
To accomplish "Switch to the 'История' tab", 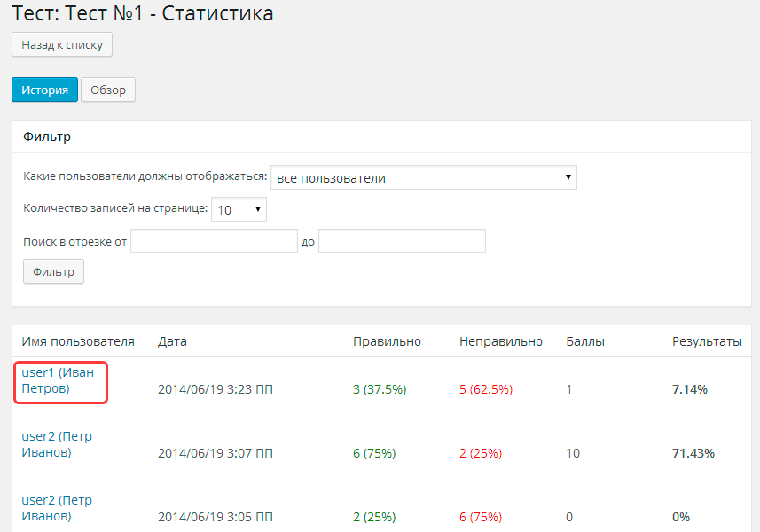I will tap(44, 90).
